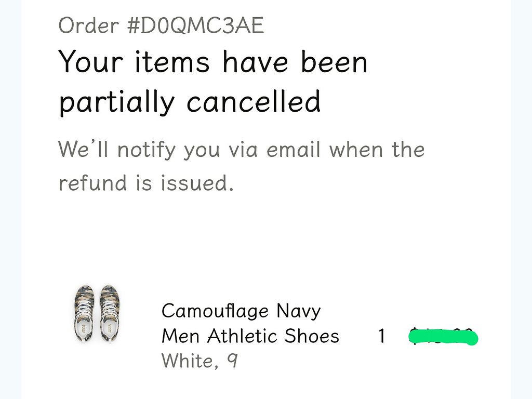Click the order number #D0QMC3AE
Image resolution: width=532 pixels, height=399 pixels.
[x=195, y=25]
